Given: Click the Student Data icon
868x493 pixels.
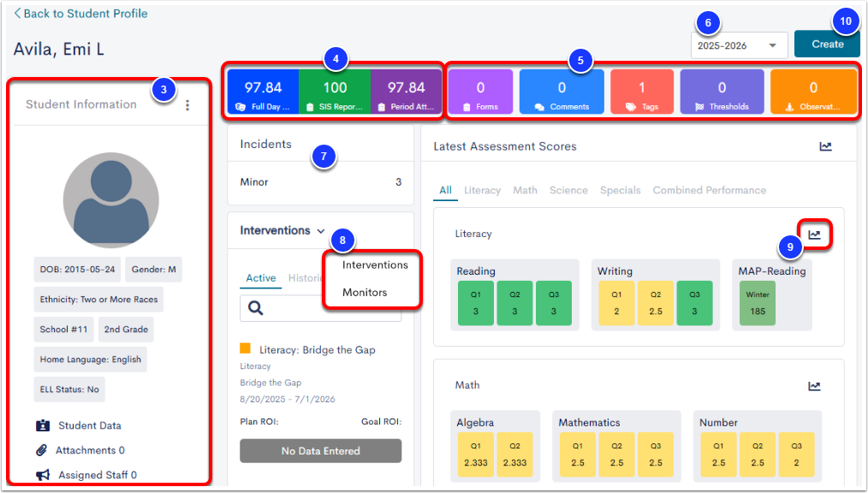Looking at the screenshot, I should [x=43, y=425].
